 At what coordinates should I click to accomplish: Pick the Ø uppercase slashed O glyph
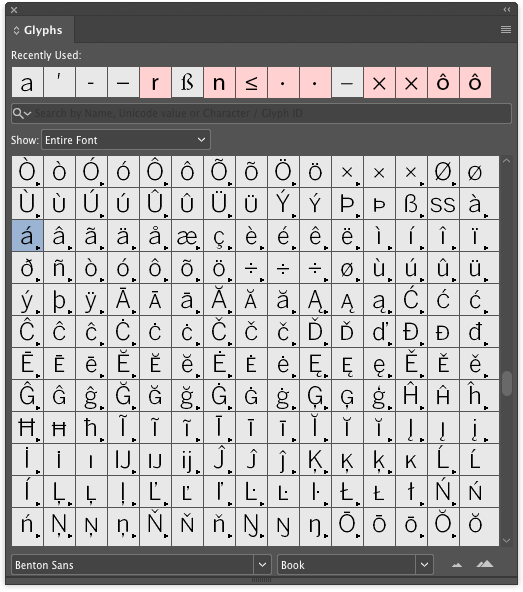(x=443, y=172)
